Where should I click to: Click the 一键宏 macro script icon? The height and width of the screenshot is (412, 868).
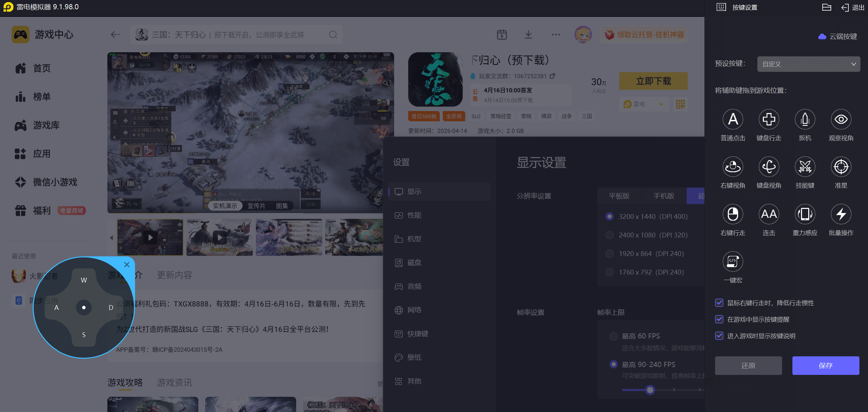pyautogui.click(x=733, y=262)
